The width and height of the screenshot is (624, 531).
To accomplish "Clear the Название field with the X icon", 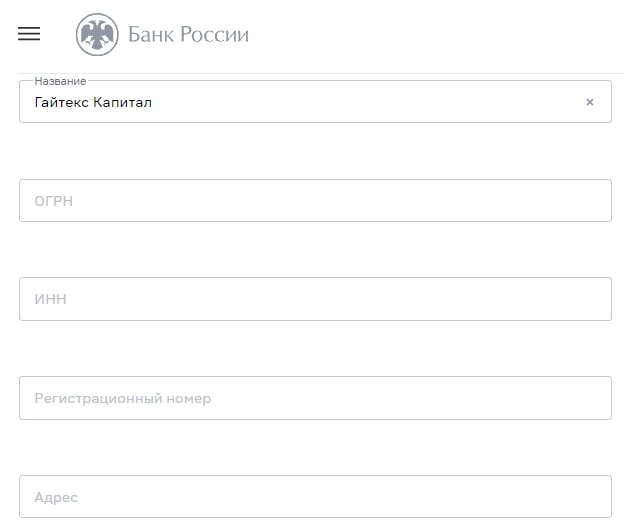I will pos(590,102).
